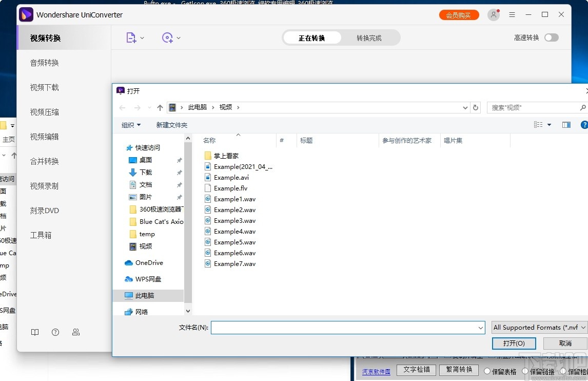Viewport: 588px width, 381px height.
Task: Click the 文件名 input field
Action: [348, 327]
